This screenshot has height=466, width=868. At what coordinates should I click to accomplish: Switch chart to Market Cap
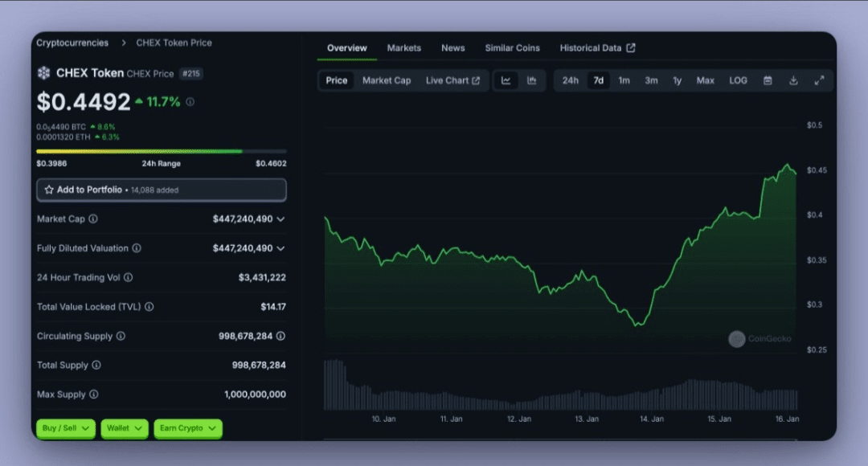pyautogui.click(x=387, y=80)
